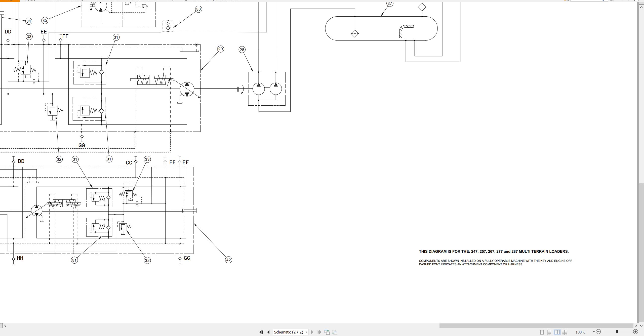Click callout number 35
The width and height of the screenshot is (644, 336).
point(45,21)
